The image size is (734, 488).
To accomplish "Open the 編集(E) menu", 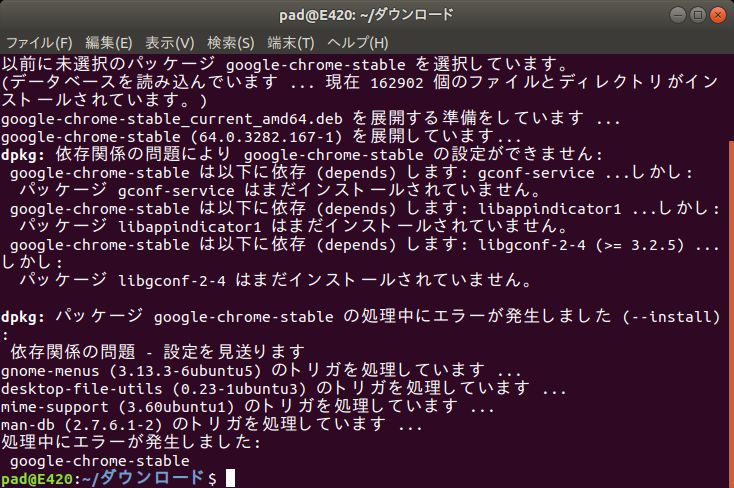I will click(109, 43).
